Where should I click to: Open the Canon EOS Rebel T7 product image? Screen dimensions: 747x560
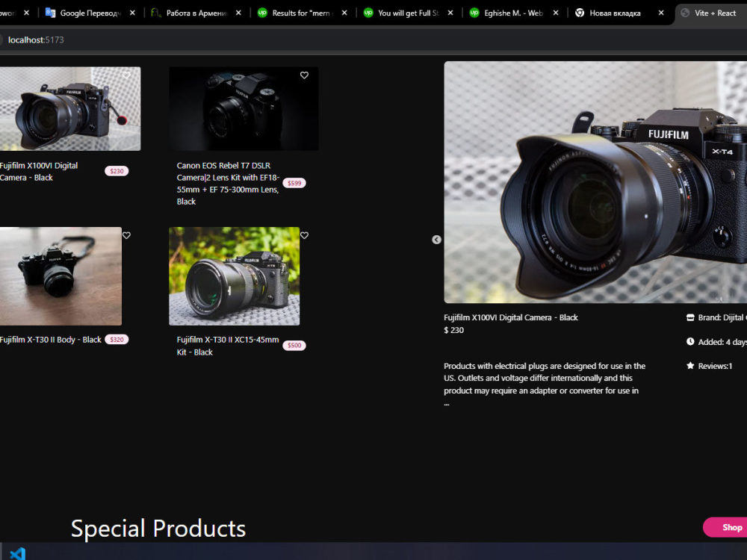point(244,108)
